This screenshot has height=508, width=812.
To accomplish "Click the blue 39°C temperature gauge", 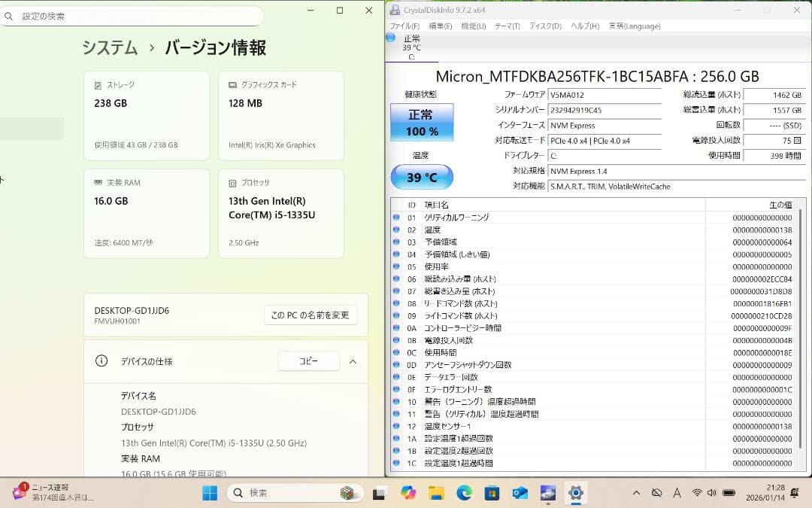I will point(422,177).
